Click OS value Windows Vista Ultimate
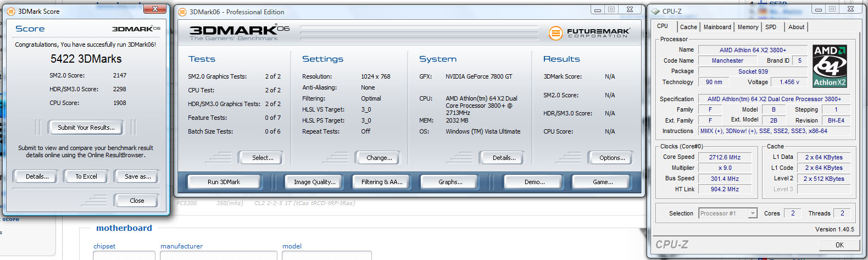The image size is (868, 260). click(483, 131)
